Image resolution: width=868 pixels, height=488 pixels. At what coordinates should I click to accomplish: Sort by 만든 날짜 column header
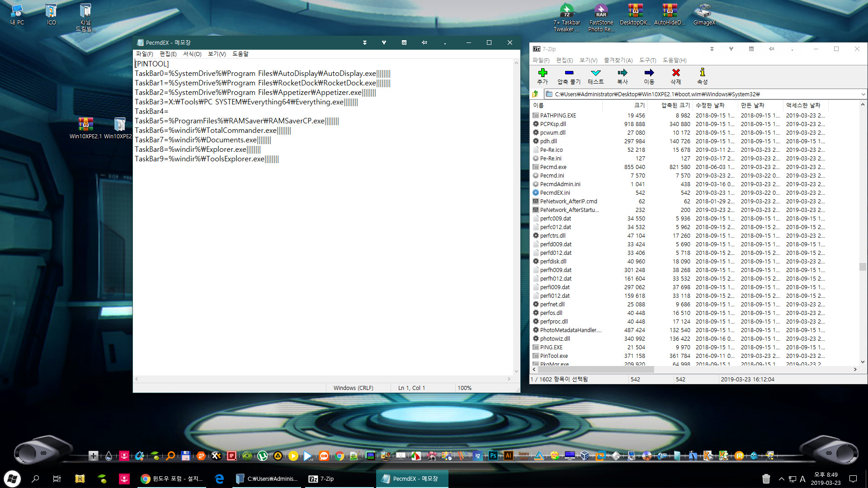tap(760, 105)
